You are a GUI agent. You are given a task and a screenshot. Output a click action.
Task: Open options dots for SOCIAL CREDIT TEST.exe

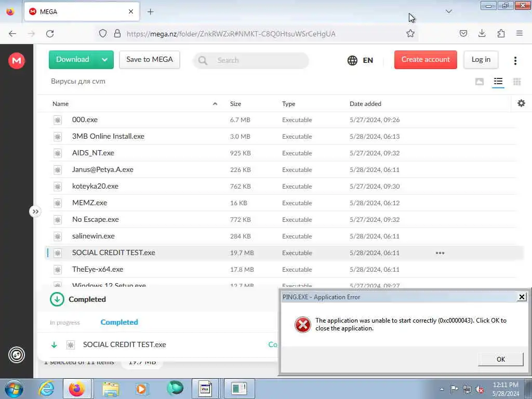(440, 253)
